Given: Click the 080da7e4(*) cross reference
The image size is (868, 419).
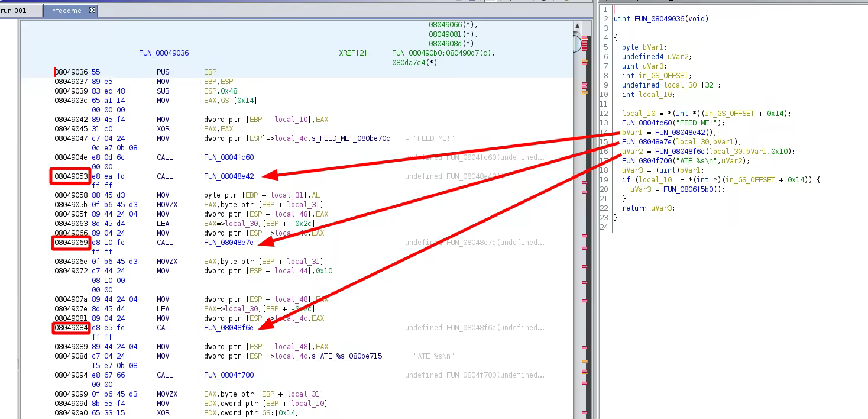Looking at the screenshot, I should (414, 63).
